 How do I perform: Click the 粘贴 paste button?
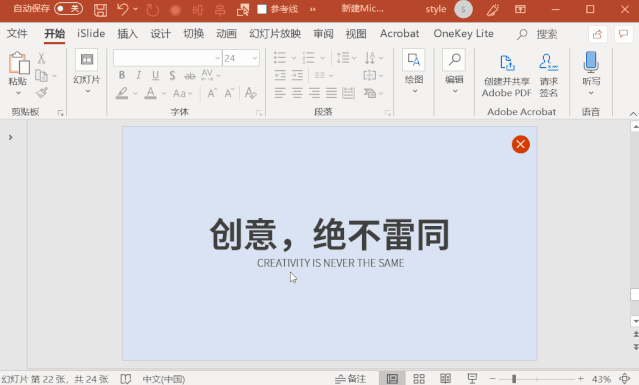18,73
